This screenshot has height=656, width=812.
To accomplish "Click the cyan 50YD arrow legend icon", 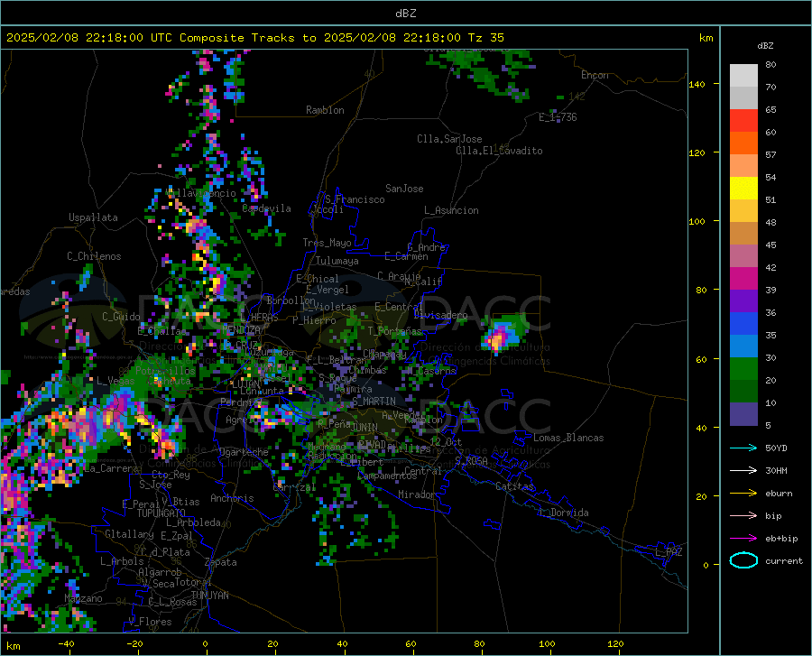I will [x=743, y=448].
